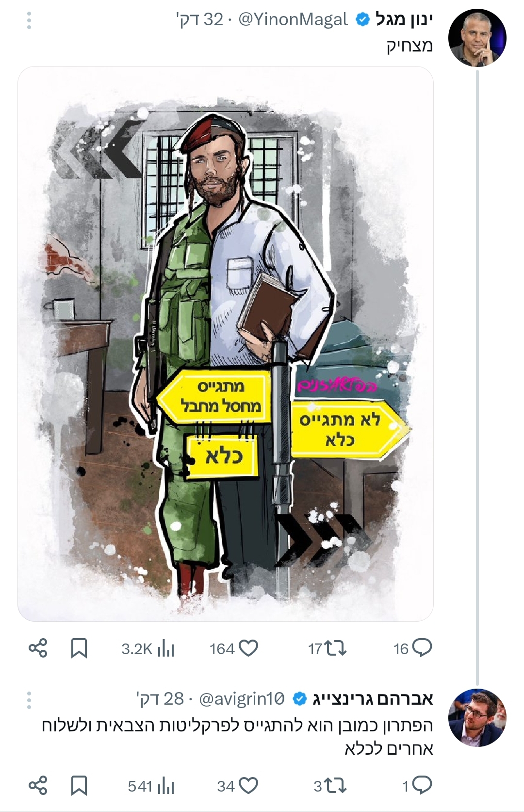524x812 pixels.
Task: Open the @avigrin10 handle link
Action: 242,699
